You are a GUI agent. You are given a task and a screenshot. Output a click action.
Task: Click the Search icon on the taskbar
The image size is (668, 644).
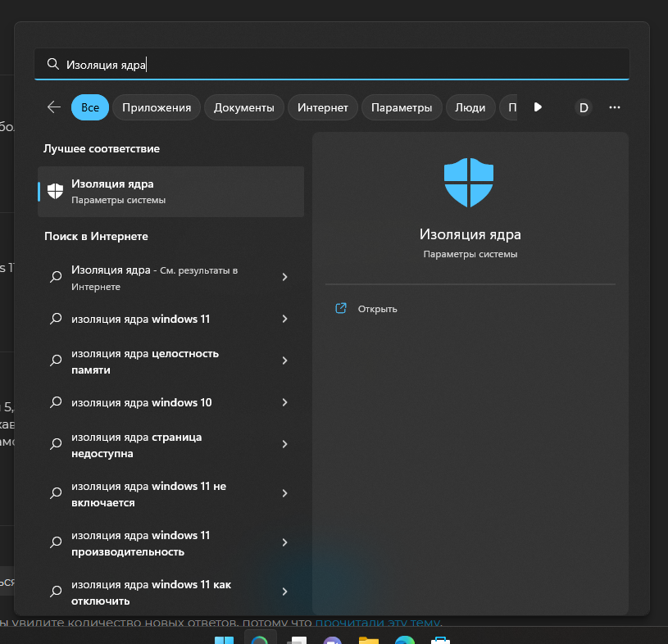tap(260, 640)
